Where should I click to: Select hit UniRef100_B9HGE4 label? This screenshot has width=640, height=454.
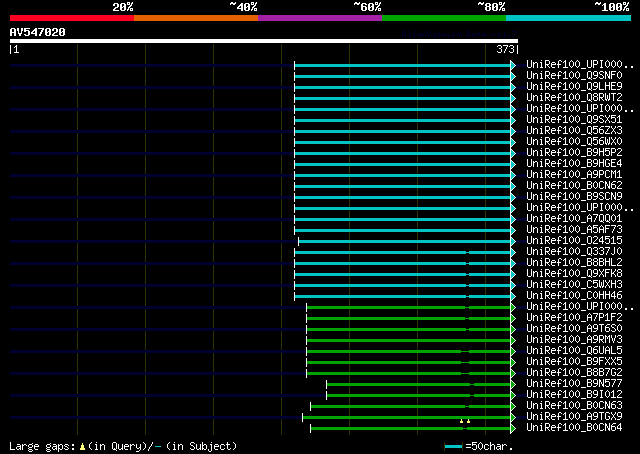click(x=574, y=164)
